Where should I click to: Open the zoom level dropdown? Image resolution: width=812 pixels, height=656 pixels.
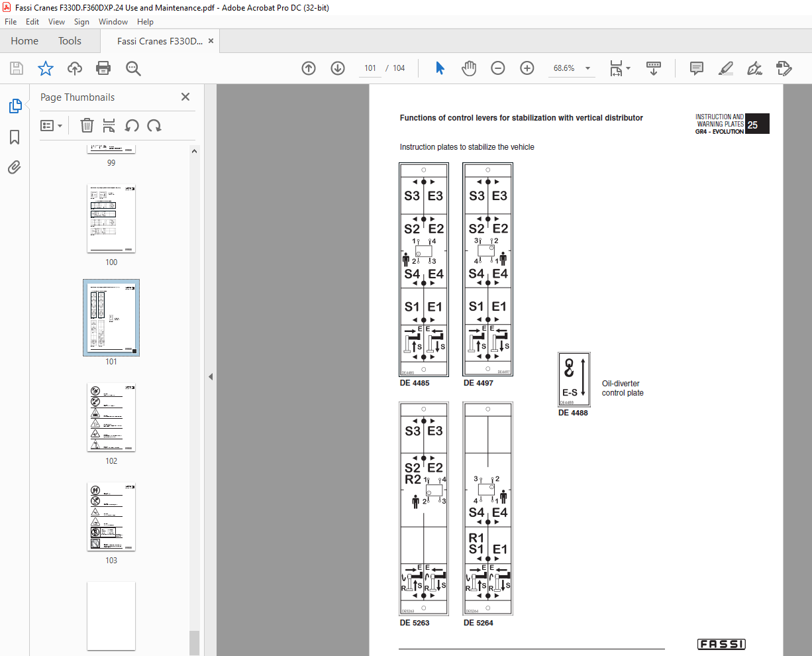click(x=587, y=68)
